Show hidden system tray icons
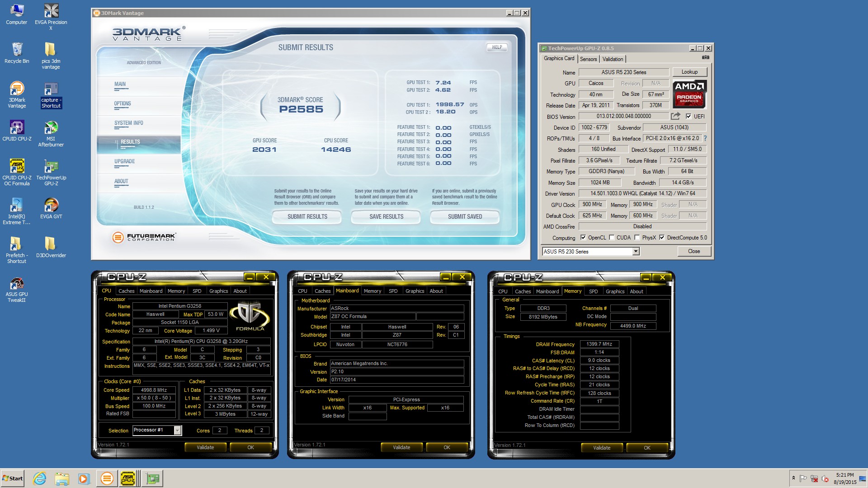This screenshot has width=868, height=488. tap(793, 478)
